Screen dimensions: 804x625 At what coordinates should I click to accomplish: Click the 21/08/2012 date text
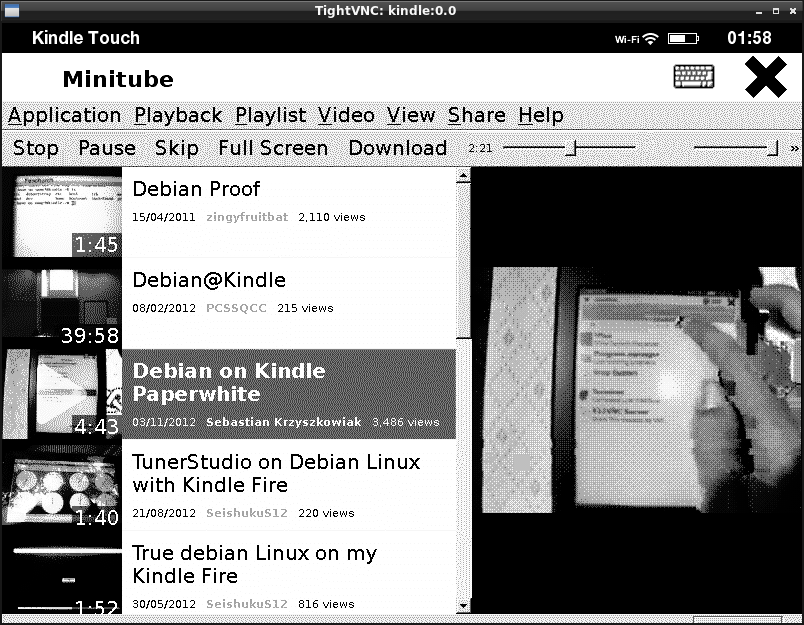point(164,513)
